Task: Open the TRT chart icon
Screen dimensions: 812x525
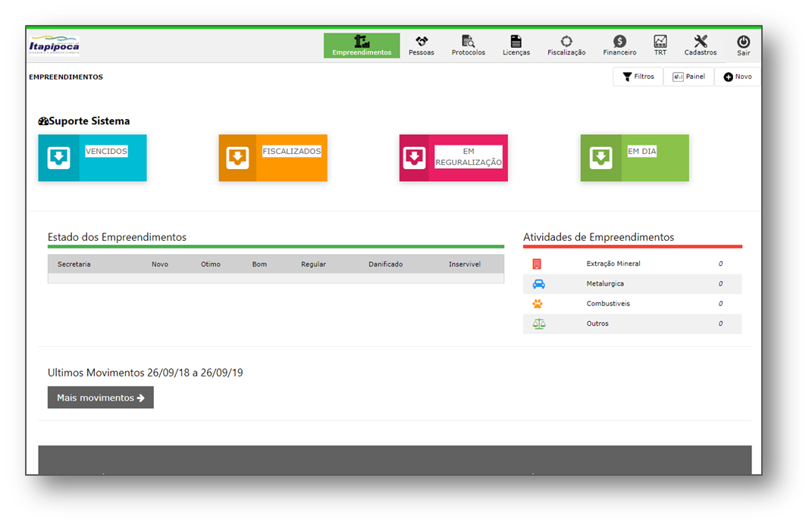Action: [660, 41]
